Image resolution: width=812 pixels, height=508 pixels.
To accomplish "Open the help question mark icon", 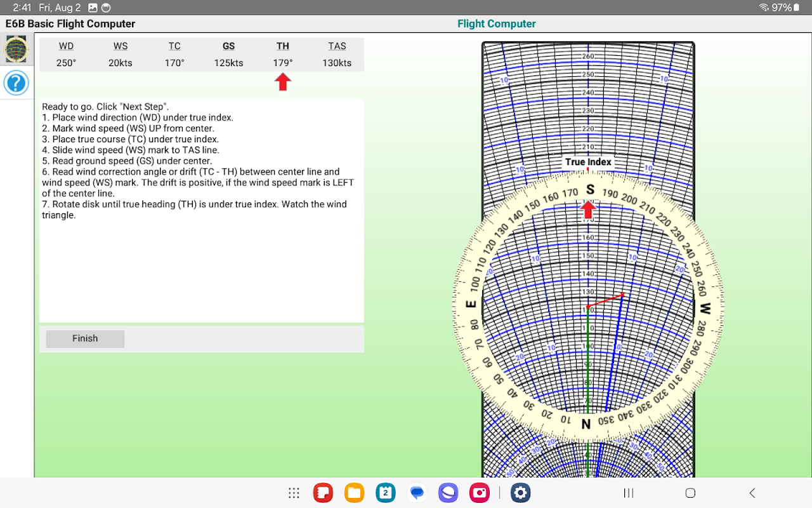I will [x=16, y=83].
